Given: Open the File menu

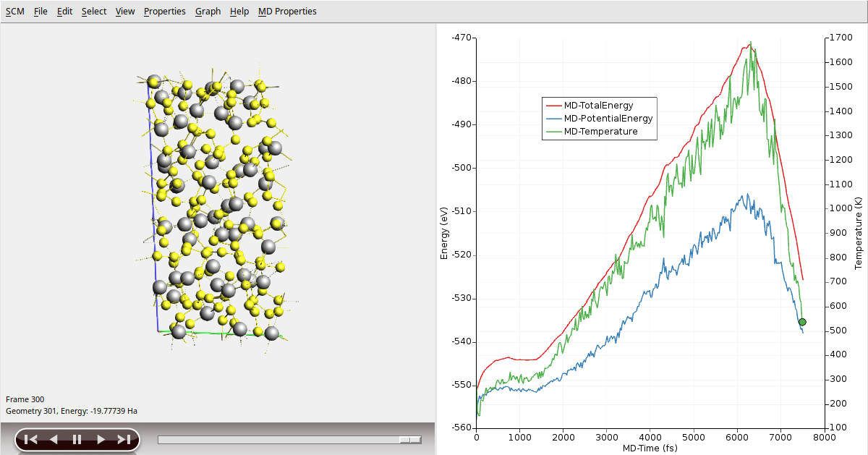Looking at the screenshot, I should pos(41,12).
